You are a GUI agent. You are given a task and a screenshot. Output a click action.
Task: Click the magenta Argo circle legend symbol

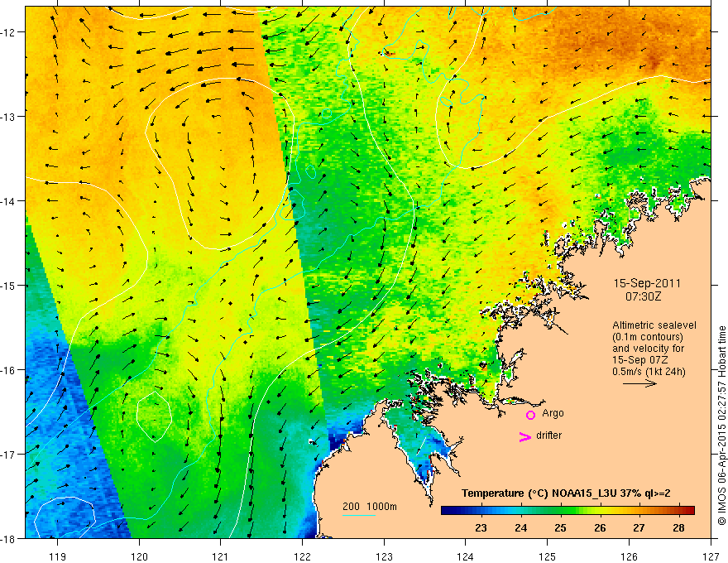[530, 415]
